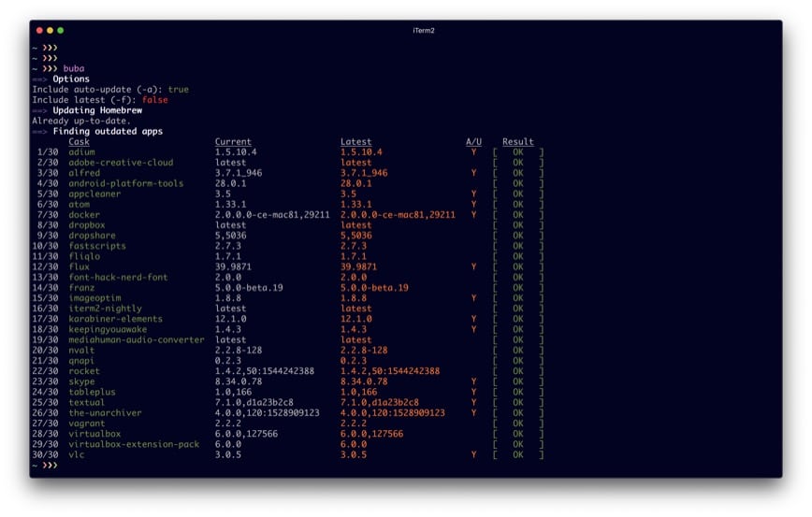Click the '1/30' row counter

[x=48, y=152]
